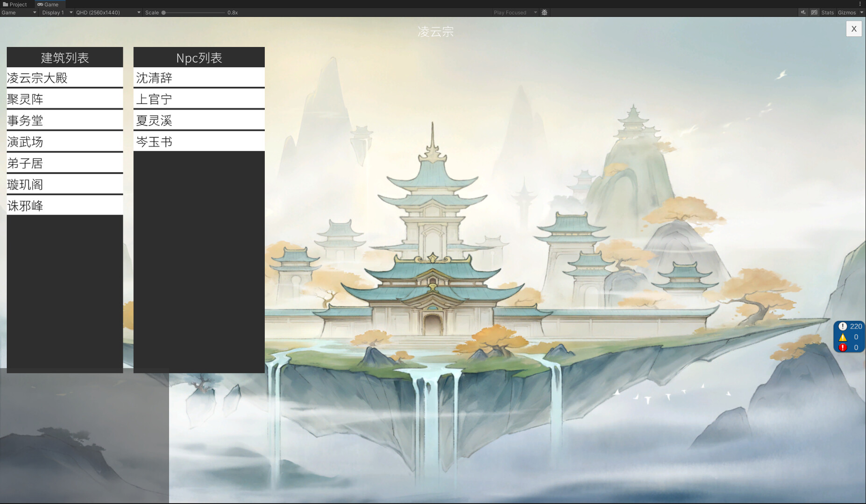Click the red error count icon
Image resolution: width=866 pixels, height=504 pixels.
coord(843,347)
